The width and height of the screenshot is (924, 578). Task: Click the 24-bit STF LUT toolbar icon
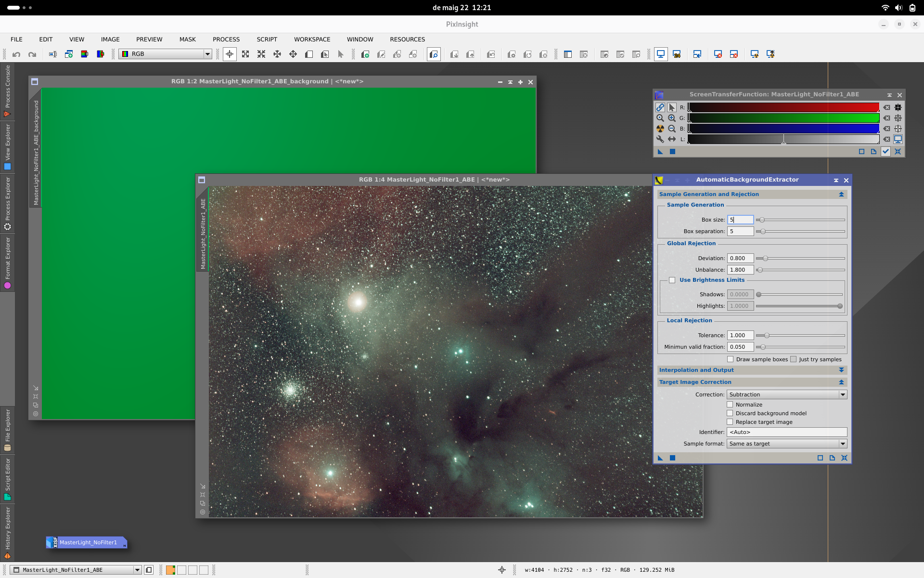pos(677,54)
